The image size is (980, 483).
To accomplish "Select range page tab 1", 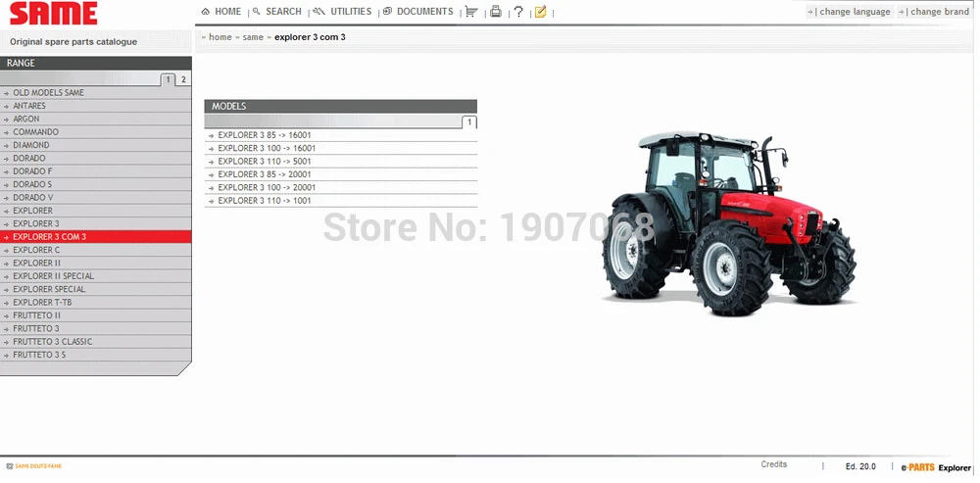I will pos(169,79).
